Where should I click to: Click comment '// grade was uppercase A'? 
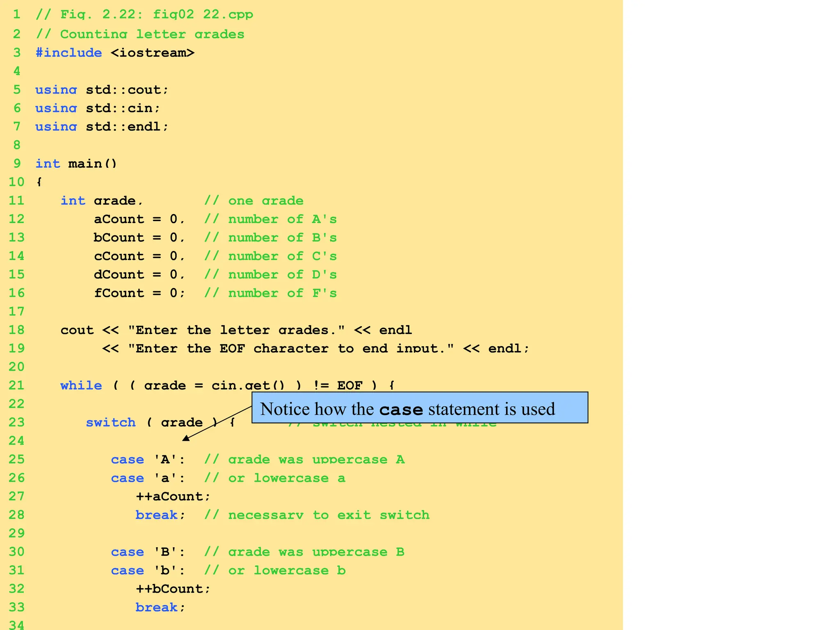(x=304, y=459)
